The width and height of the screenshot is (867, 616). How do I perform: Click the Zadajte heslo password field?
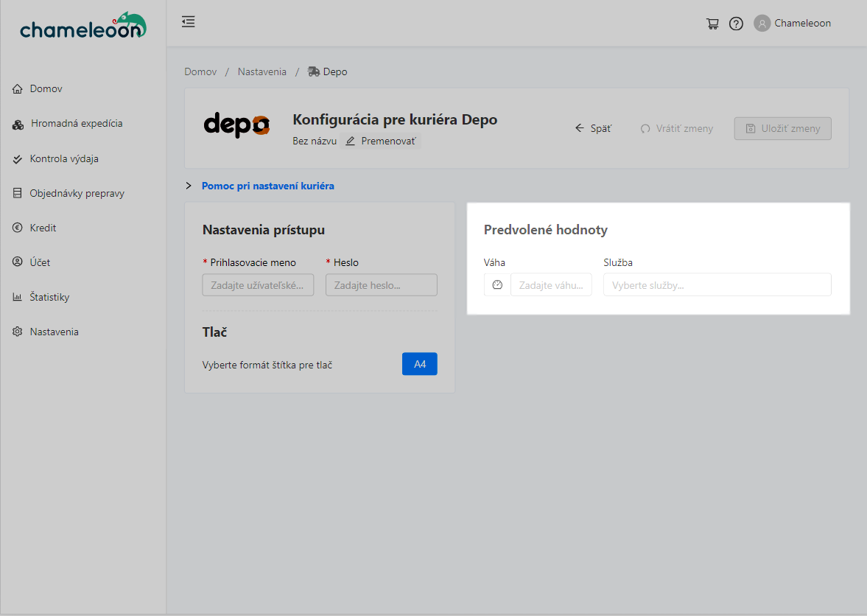pyautogui.click(x=381, y=284)
